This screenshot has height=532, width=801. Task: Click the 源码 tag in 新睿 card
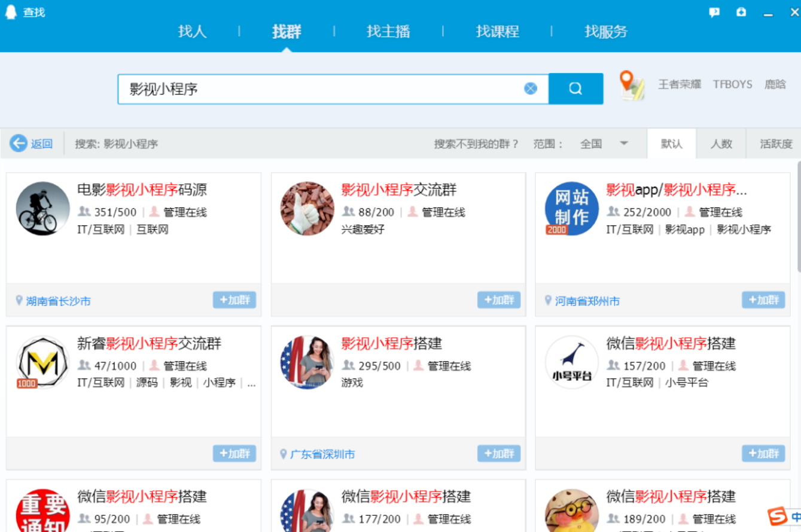point(147,383)
